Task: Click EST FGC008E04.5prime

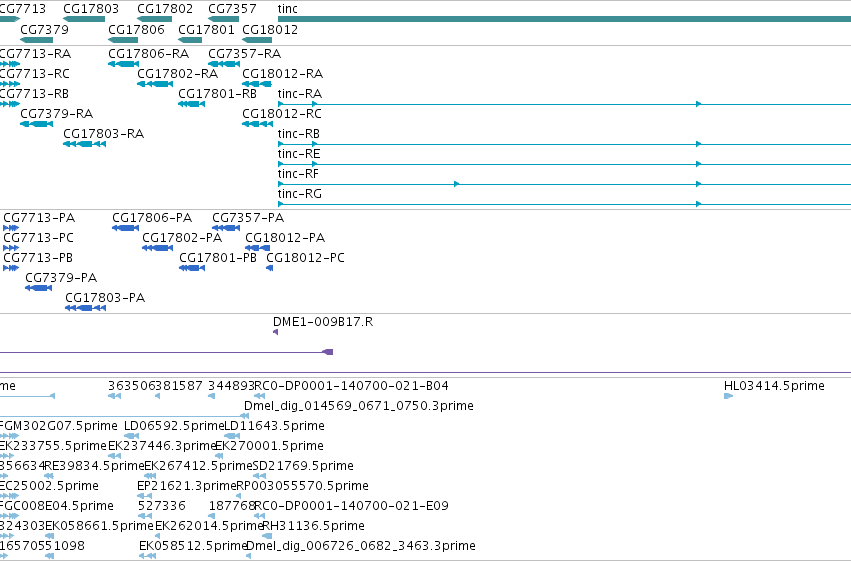Action: 56,507
